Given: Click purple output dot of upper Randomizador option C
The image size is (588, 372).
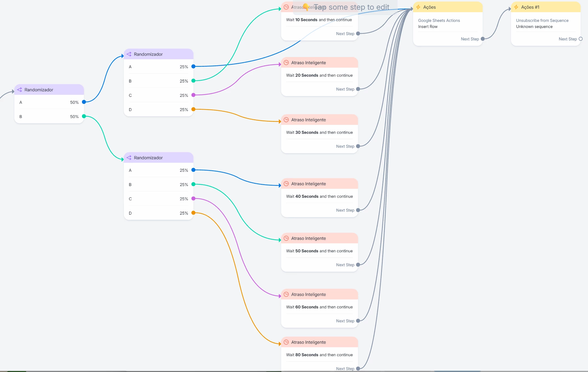Looking at the screenshot, I should [x=194, y=95].
